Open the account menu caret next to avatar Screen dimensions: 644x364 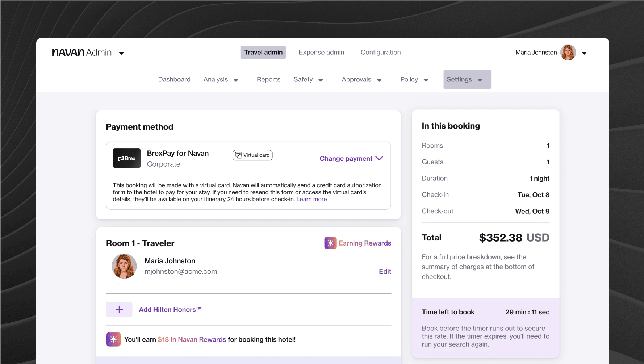coord(584,53)
